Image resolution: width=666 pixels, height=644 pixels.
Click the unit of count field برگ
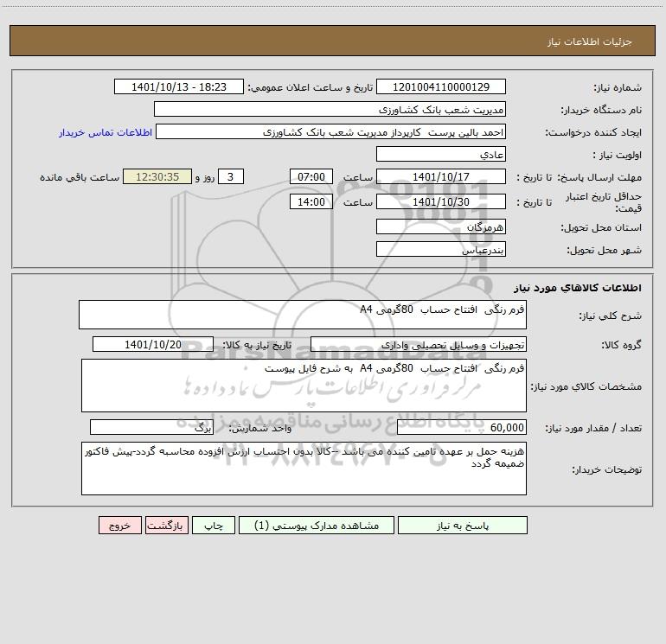pyautogui.click(x=151, y=428)
